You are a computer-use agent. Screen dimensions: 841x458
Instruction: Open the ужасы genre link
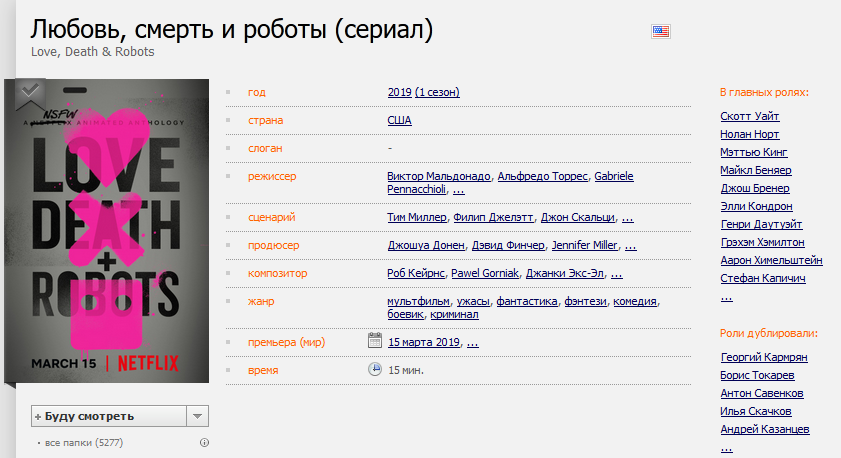click(x=473, y=301)
